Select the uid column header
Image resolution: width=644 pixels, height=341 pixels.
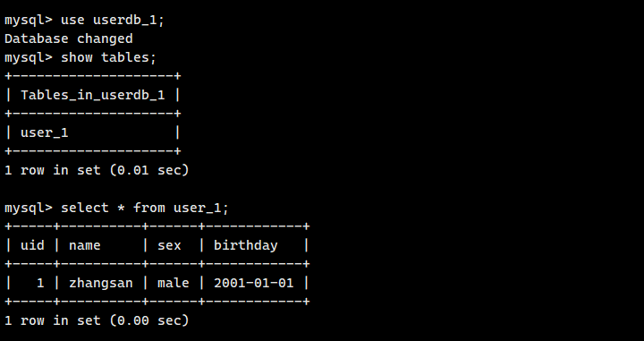[32, 245]
